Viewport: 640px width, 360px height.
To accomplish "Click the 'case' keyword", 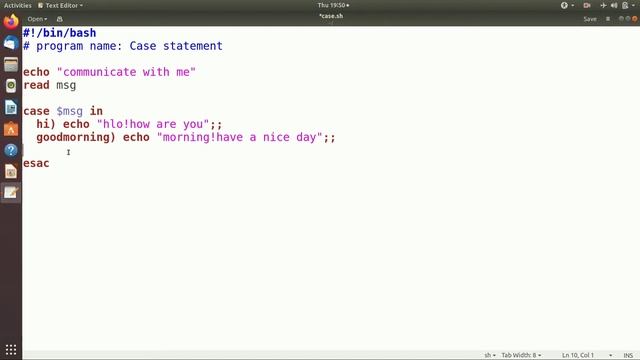I will (36, 111).
